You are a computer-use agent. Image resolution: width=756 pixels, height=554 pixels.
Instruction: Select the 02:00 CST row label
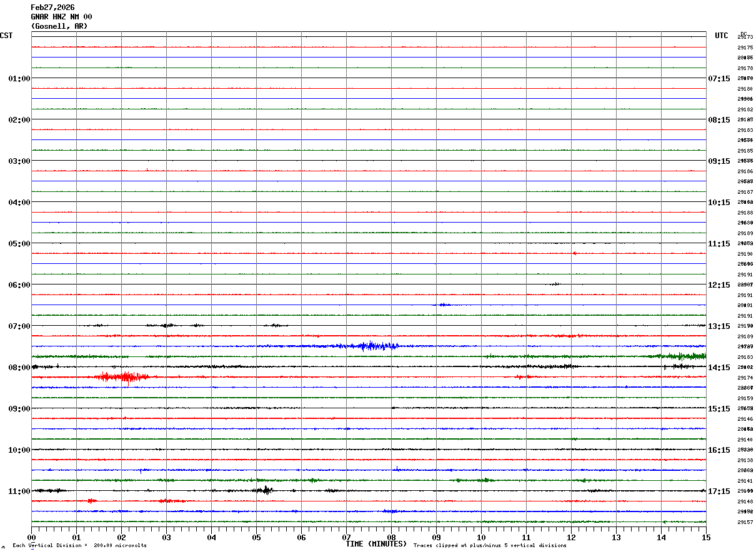point(19,119)
